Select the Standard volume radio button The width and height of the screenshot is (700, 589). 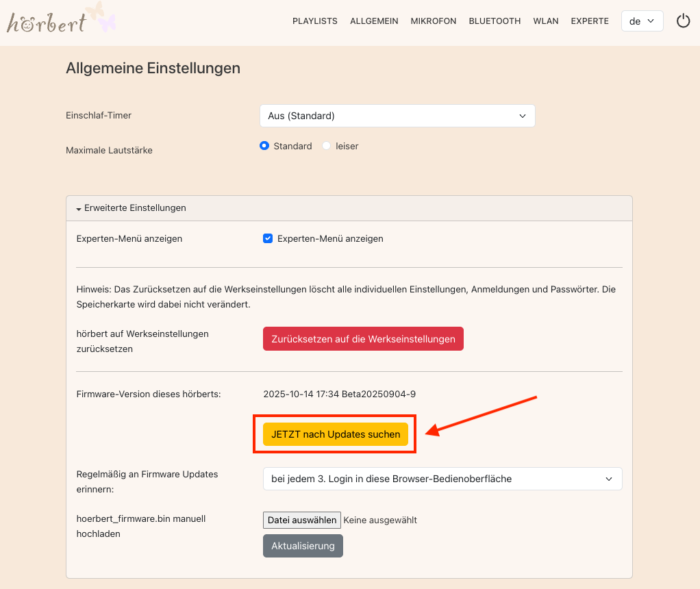(x=264, y=146)
